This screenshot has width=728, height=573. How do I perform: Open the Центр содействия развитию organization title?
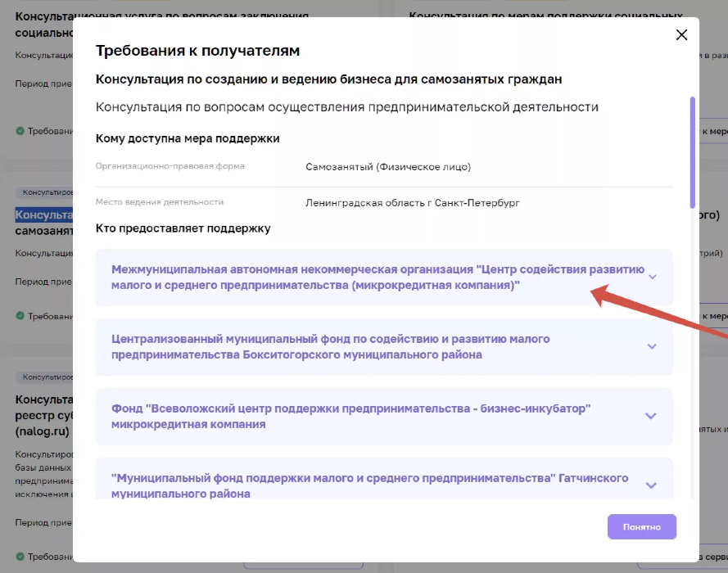377,277
